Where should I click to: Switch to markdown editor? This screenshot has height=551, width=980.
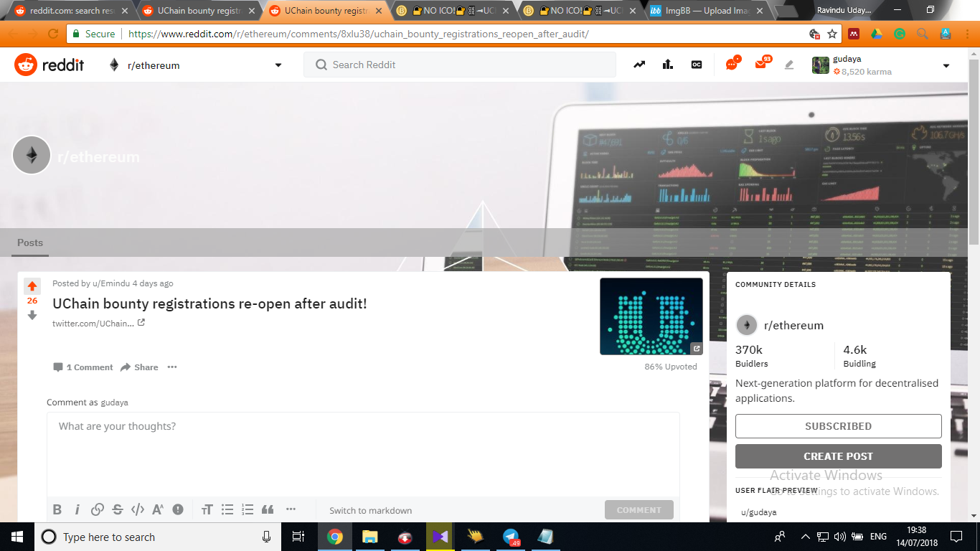371,511
